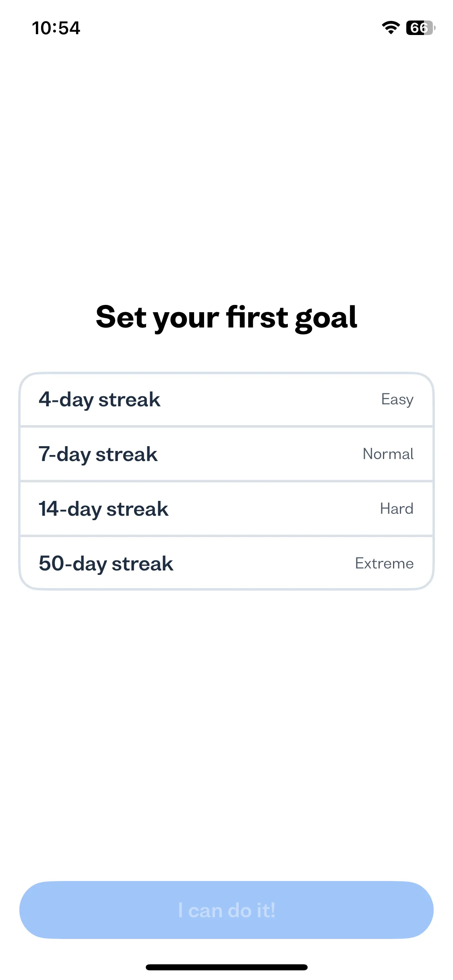Tap the Extreme difficulty label
This screenshot has width=453, height=980.
(x=384, y=564)
